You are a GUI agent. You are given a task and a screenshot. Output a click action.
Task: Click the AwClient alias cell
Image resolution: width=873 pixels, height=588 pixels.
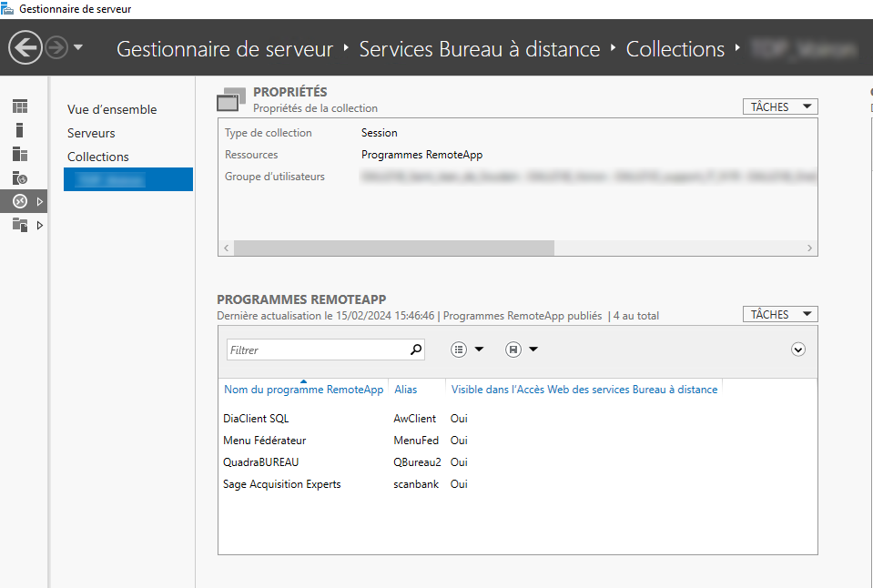click(415, 419)
